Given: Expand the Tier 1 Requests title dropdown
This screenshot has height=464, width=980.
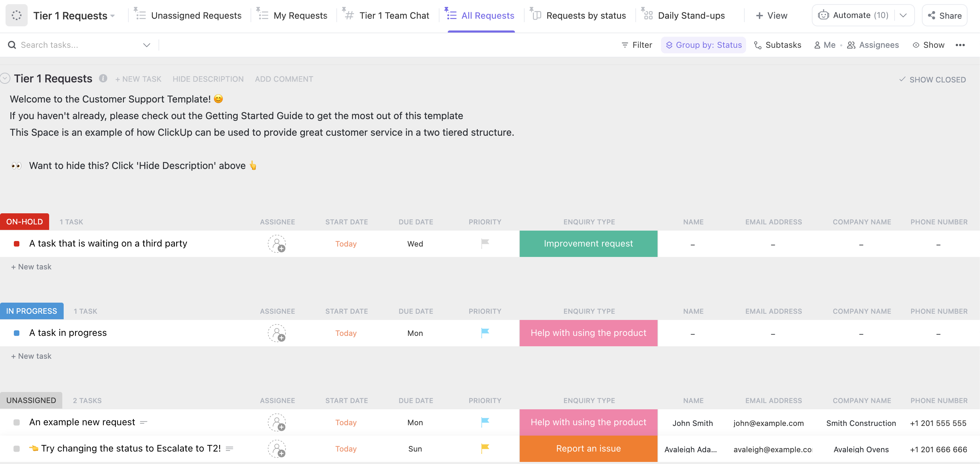Looking at the screenshot, I should 112,16.
